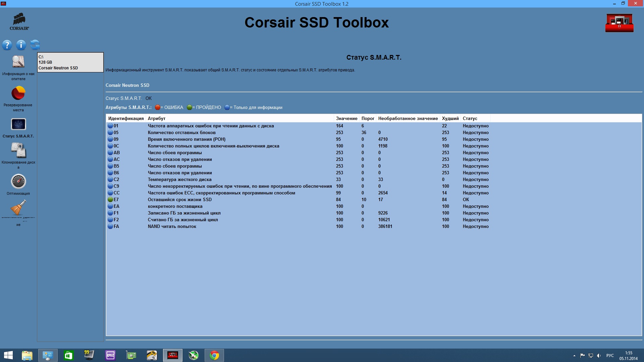Image resolution: width=644 pixels, height=362 pixels.
Task: Open the over-provisioning pie chart icon
Action: coord(18,93)
